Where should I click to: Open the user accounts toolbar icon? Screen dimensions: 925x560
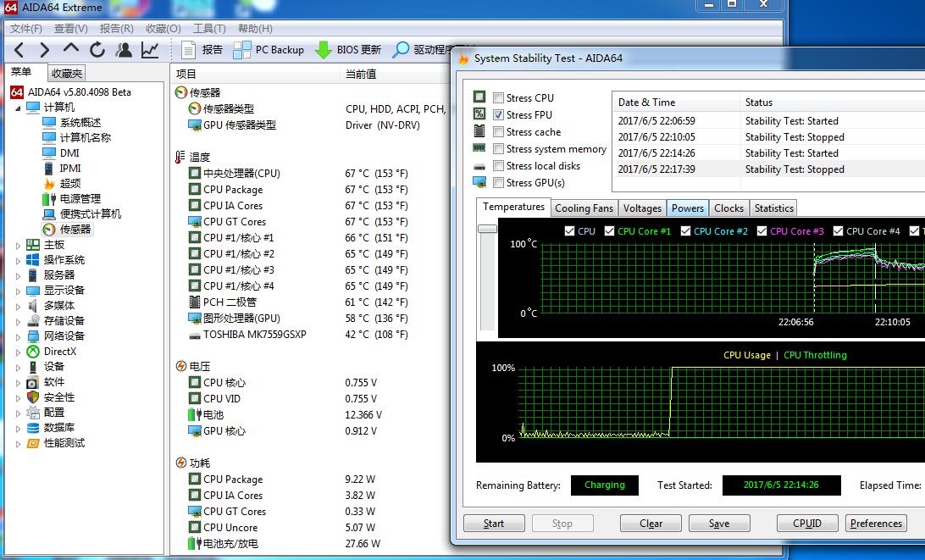point(124,50)
